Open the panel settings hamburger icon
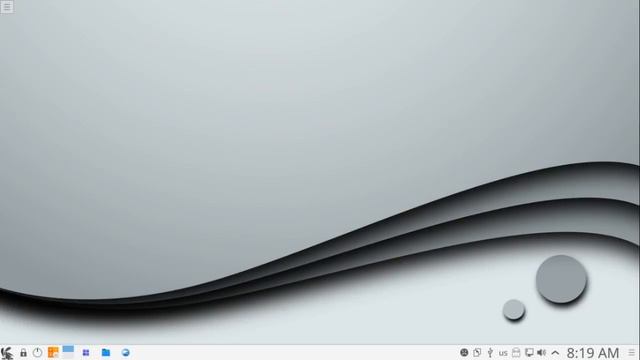 click(631, 353)
